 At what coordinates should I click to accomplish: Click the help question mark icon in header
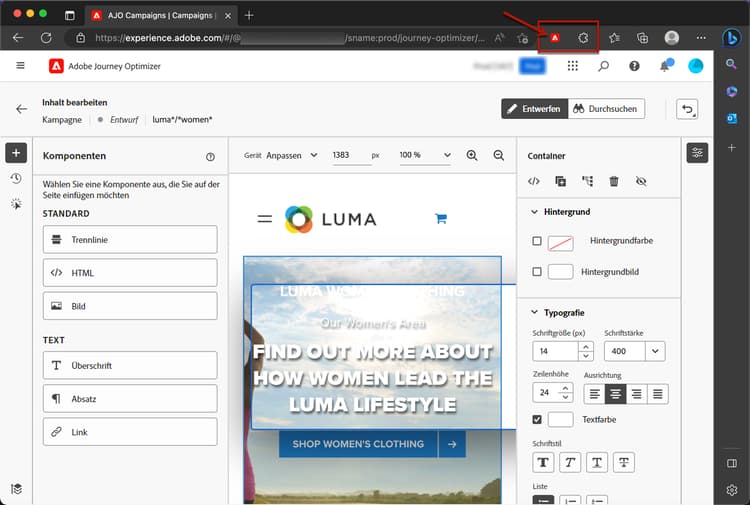pyautogui.click(x=634, y=66)
